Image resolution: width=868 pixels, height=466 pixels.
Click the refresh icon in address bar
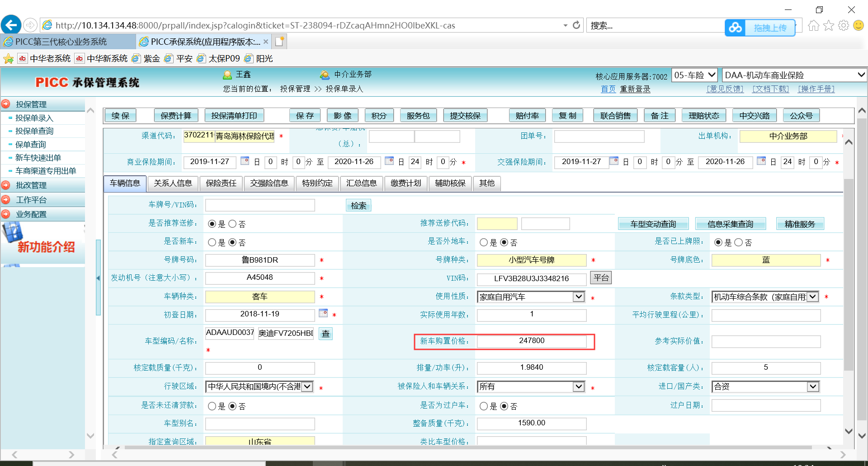click(576, 25)
